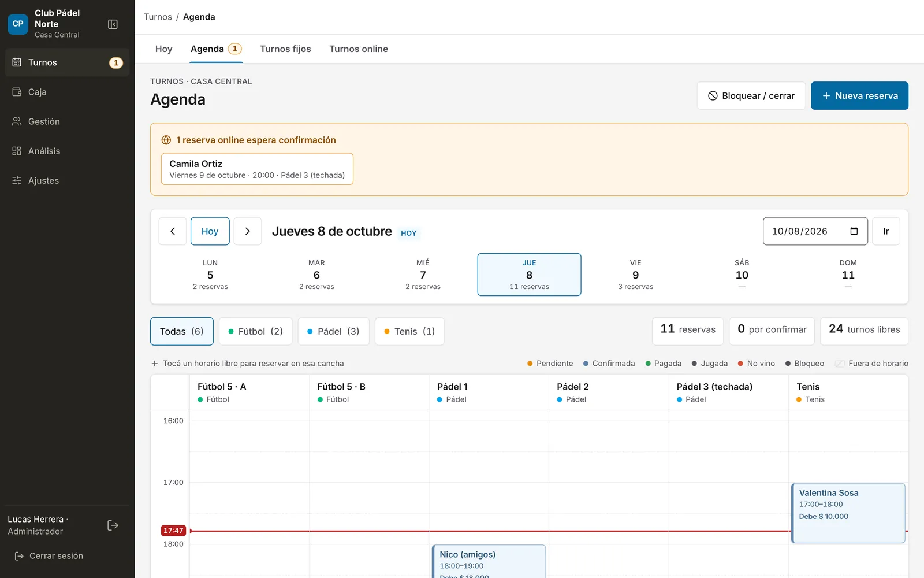Click Cerrar sesión link
This screenshot has width=924, height=578.
tap(50, 556)
